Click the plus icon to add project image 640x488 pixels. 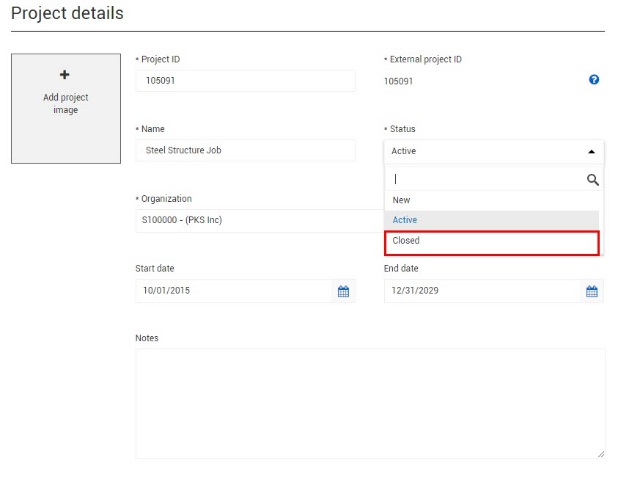64,75
